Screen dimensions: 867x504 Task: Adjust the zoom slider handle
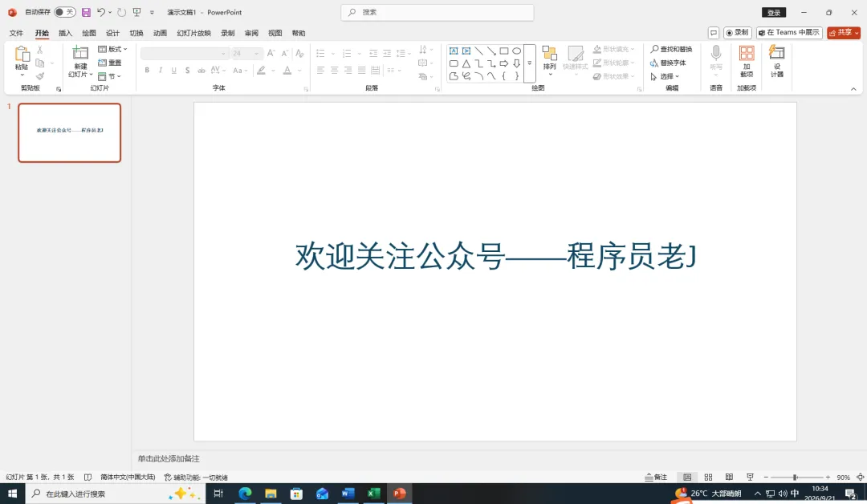(795, 477)
